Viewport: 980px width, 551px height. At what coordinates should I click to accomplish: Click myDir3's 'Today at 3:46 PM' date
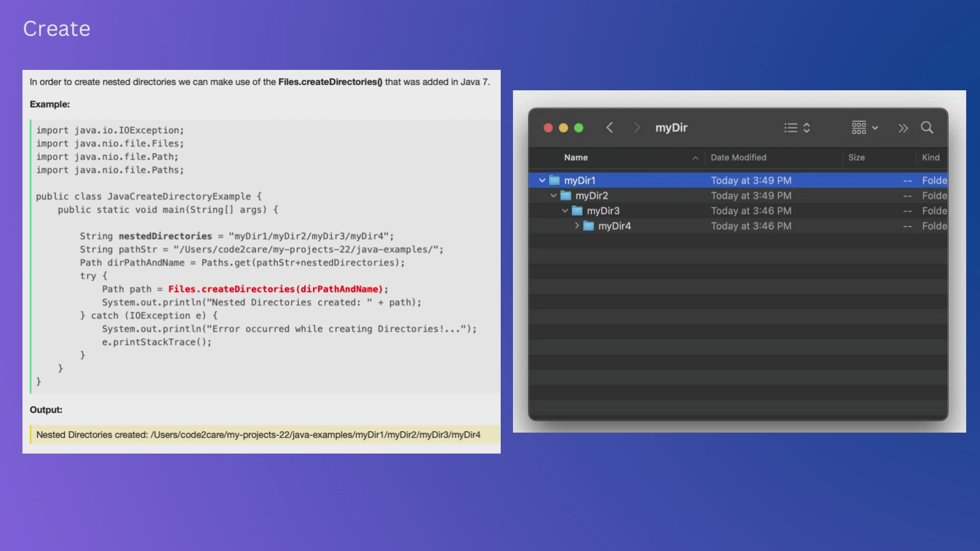751,211
